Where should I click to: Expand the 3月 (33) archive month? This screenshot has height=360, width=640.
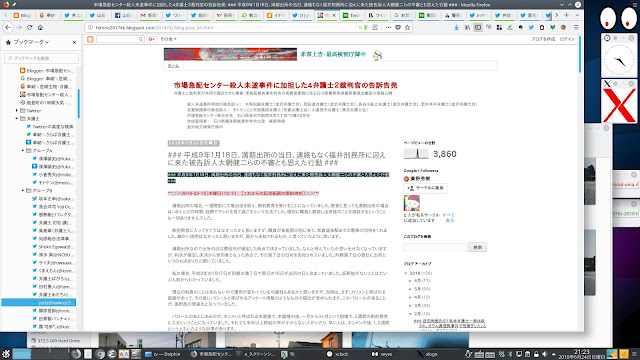click(x=411, y=305)
